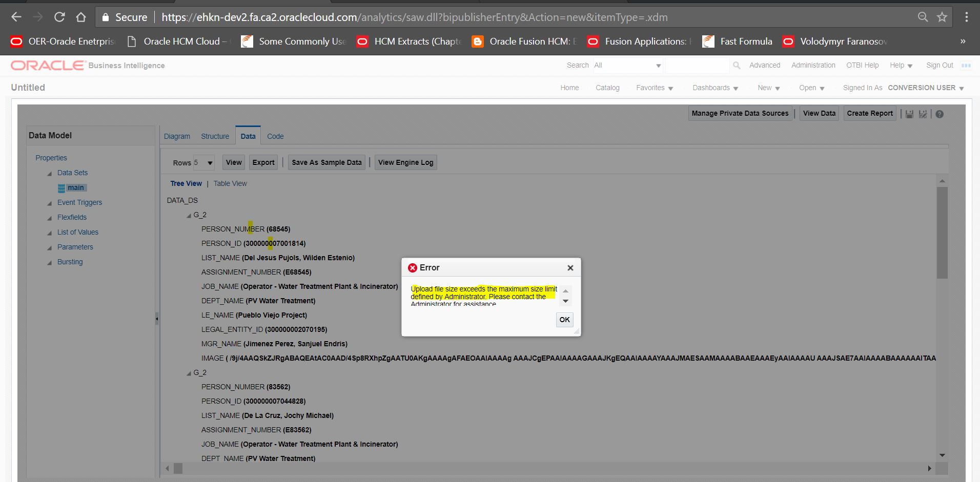Image resolution: width=980 pixels, height=482 pixels.
Task: Close the Error dialog with X
Action: [570, 268]
